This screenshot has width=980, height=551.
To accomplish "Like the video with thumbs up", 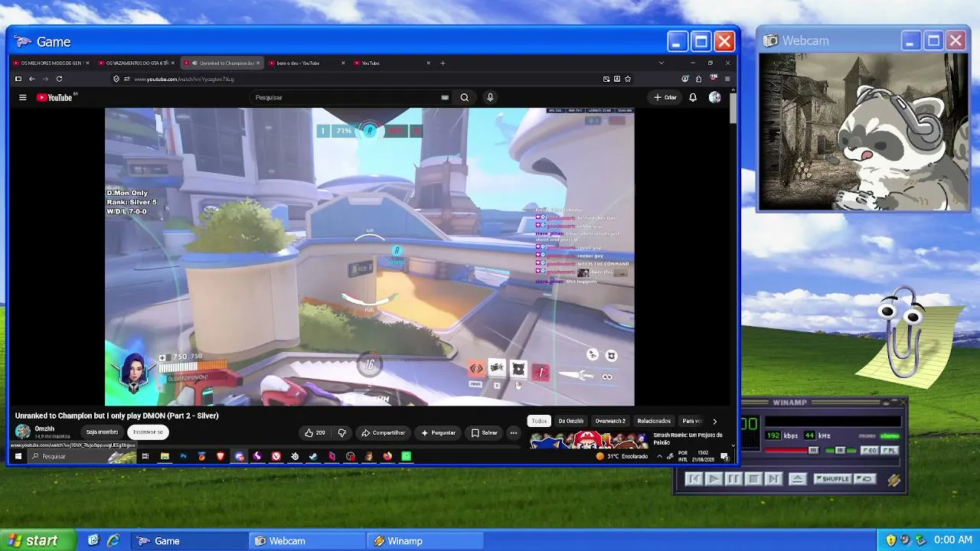I will point(315,432).
